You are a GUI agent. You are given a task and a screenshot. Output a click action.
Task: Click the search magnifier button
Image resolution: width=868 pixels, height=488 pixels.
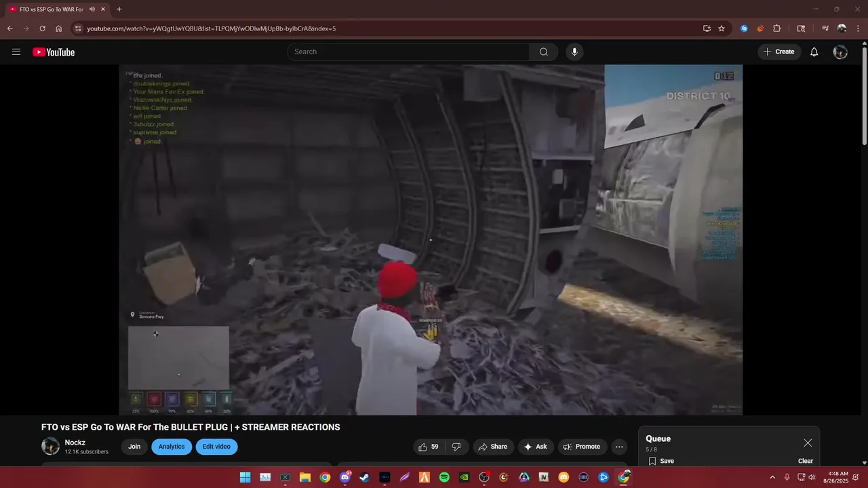pyautogui.click(x=544, y=52)
